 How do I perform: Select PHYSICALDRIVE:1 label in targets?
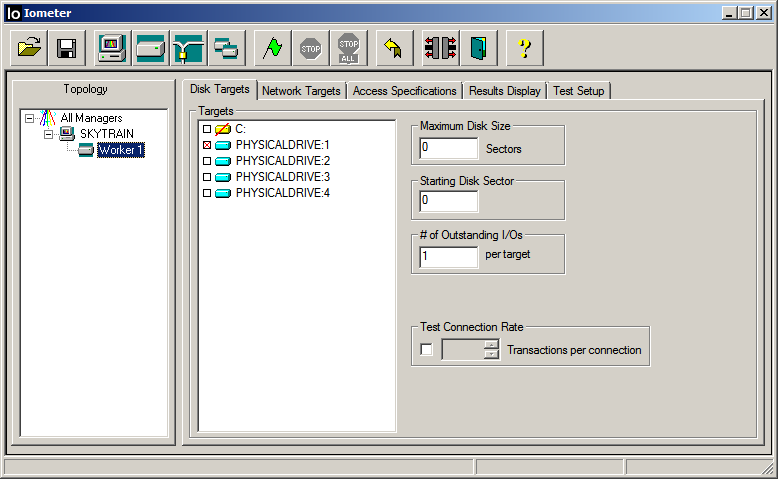tap(283, 145)
